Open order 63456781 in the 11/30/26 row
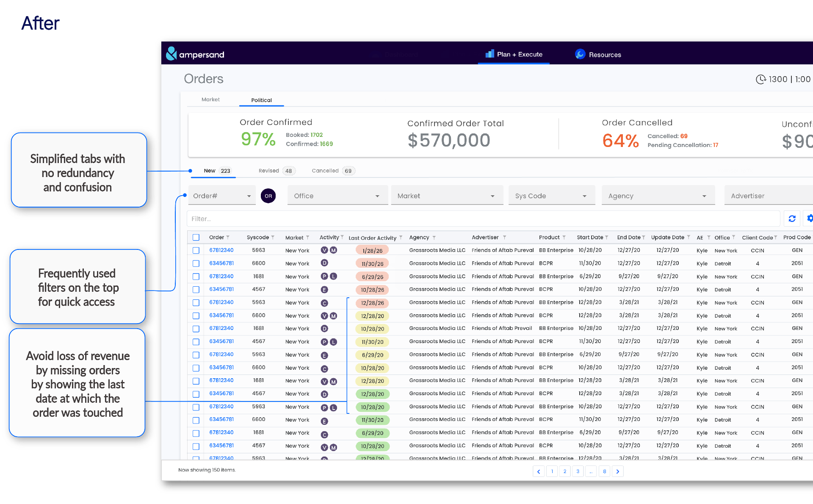The image size is (813, 504). click(221, 263)
